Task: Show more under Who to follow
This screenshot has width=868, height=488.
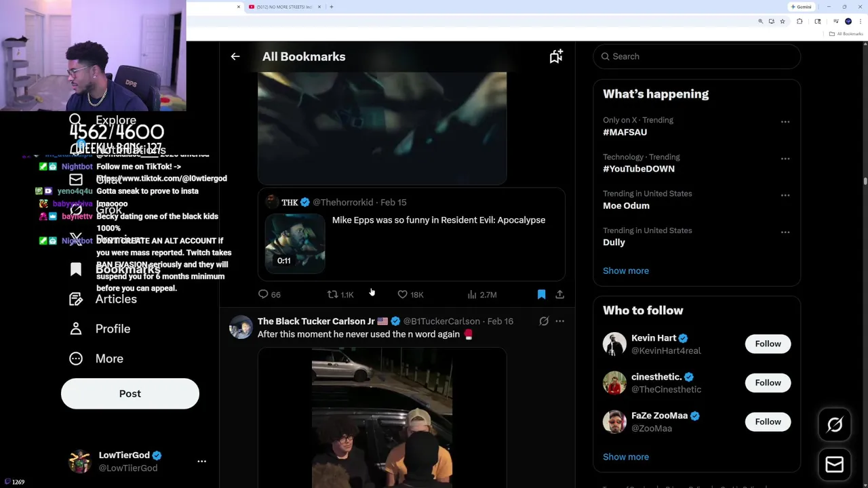Action: click(x=626, y=457)
